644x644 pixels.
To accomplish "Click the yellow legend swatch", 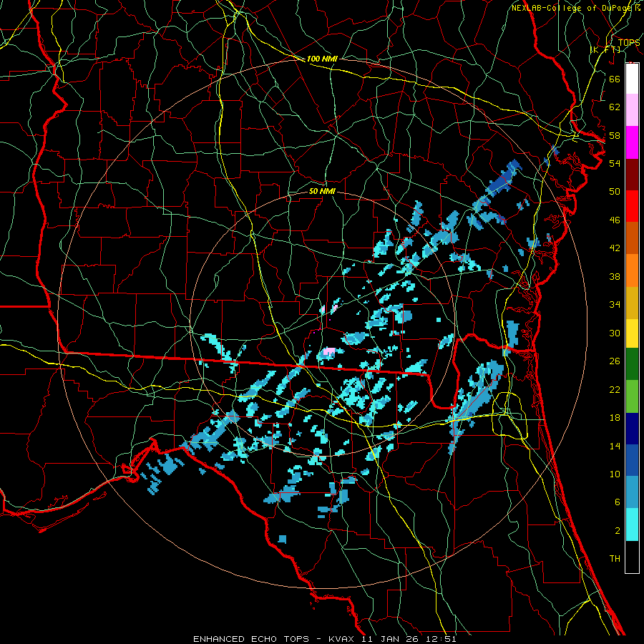I will [x=632, y=333].
